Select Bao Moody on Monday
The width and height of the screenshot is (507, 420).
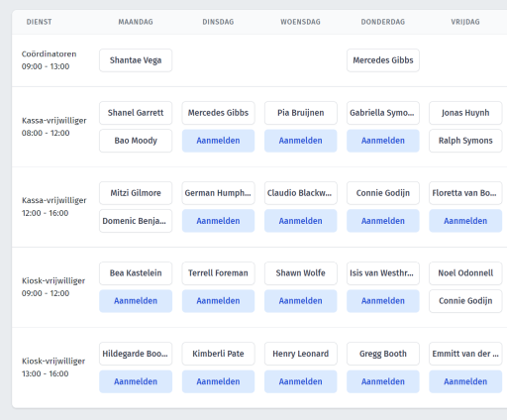[136, 141]
